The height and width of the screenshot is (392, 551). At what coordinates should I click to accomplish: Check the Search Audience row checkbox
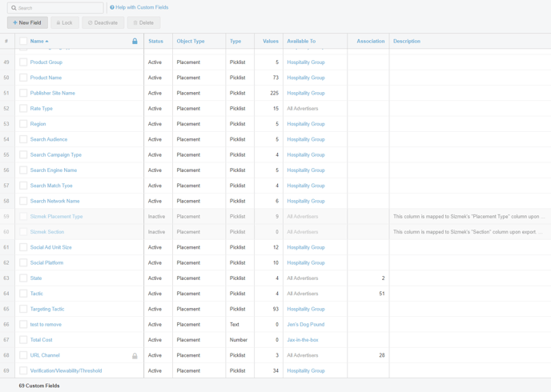23,139
